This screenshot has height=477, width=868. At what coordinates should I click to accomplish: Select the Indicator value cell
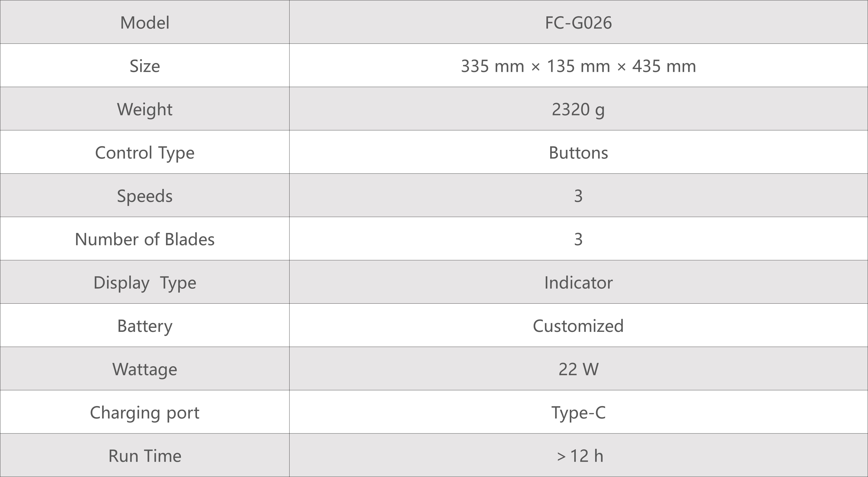578,283
